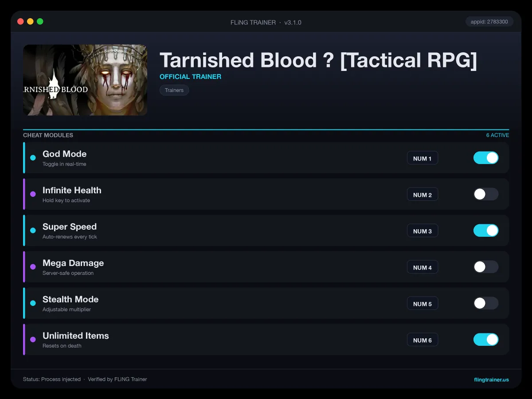Click the purple dot beside Unlimited Items

pyautogui.click(x=33, y=340)
